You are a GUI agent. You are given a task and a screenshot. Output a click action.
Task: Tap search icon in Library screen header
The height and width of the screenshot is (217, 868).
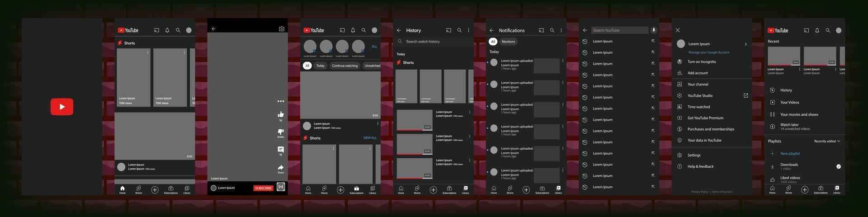(x=828, y=30)
